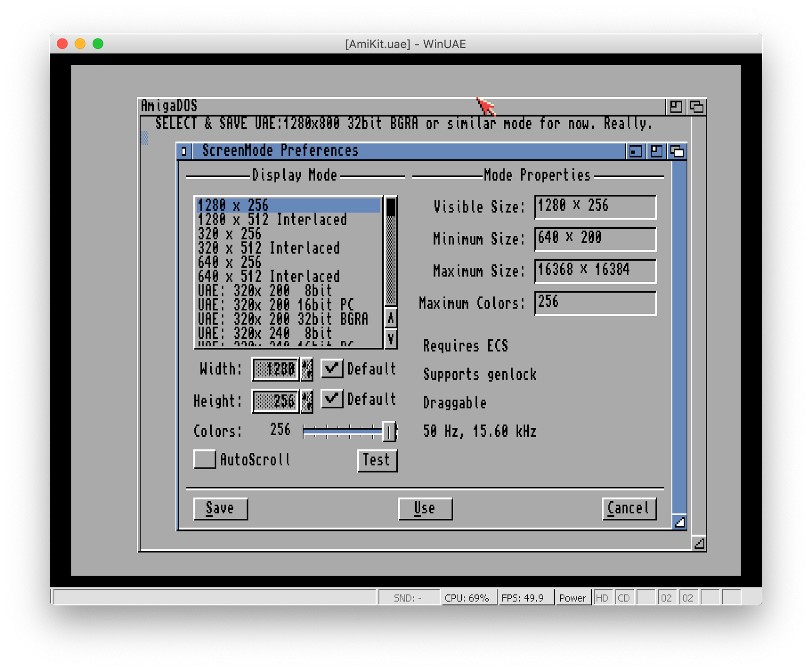Click the display mode list down arrow

[x=391, y=339]
